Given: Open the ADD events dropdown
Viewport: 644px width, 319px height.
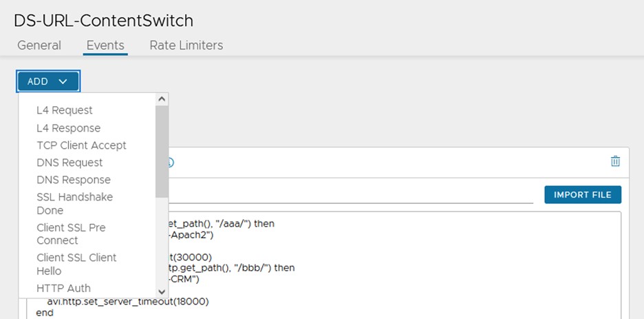Looking at the screenshot, I should [x=48, y=81].
